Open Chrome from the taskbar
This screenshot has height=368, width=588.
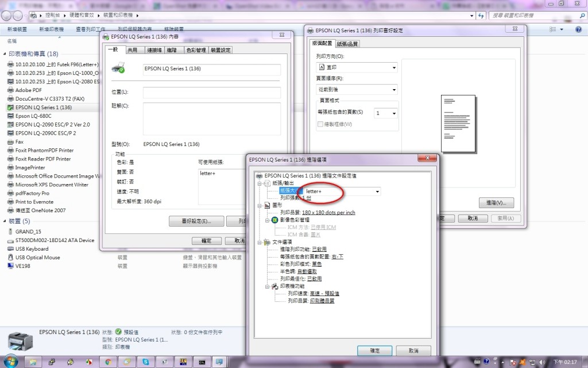point(108,362)
